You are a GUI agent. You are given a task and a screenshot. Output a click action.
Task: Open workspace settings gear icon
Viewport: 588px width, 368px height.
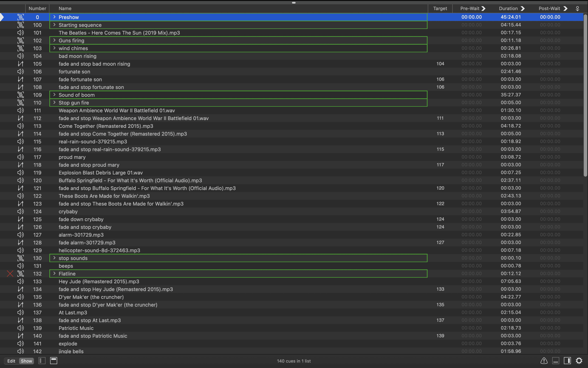click(579, 360)
